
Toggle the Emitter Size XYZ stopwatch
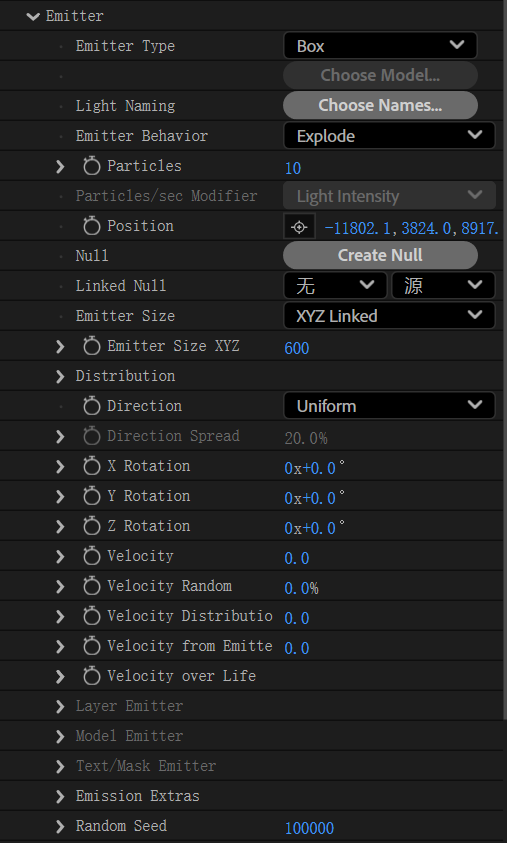point(91,346)
